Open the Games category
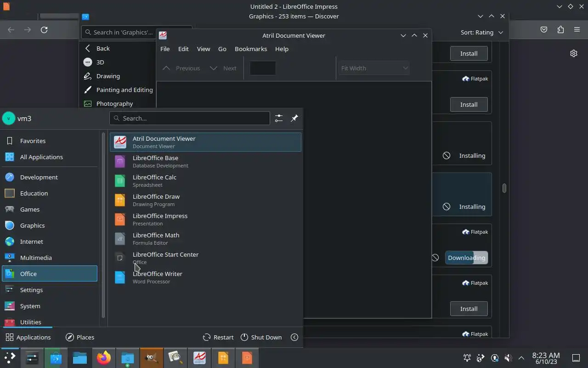 pyautogui.click(x=50, y=209)
